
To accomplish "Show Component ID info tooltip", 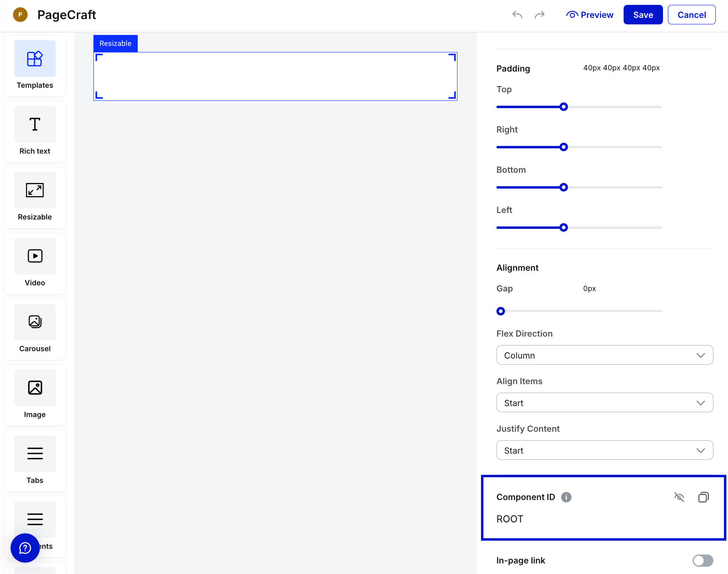I will click(566, 497).
